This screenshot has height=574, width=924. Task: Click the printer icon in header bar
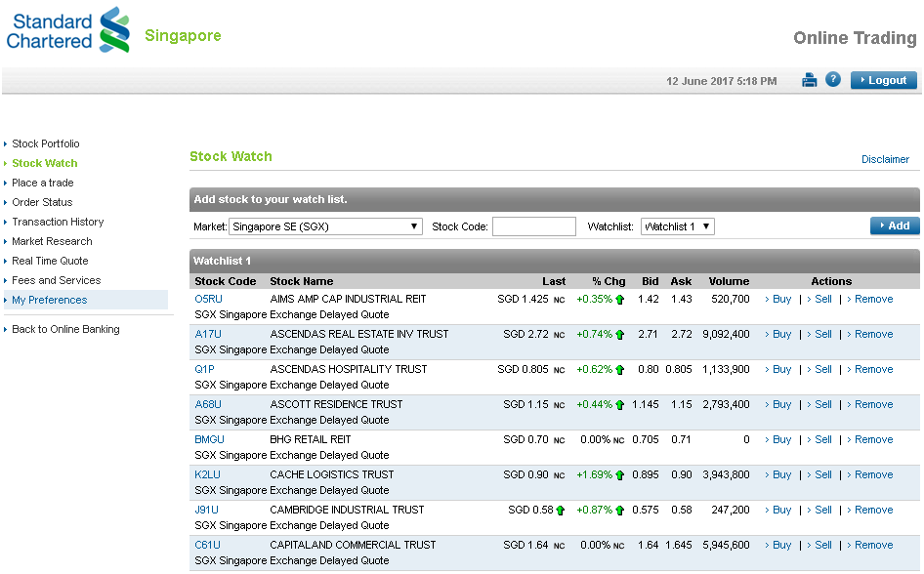tap(809, 80)
